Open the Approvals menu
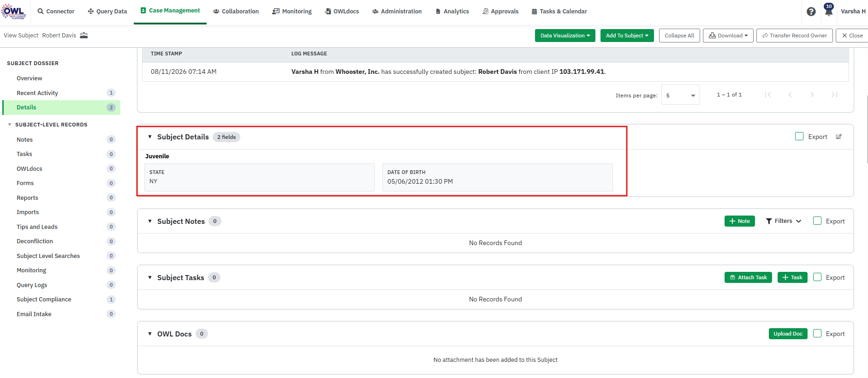The height and width of the screenshot is (378, 868). [500, 11]
